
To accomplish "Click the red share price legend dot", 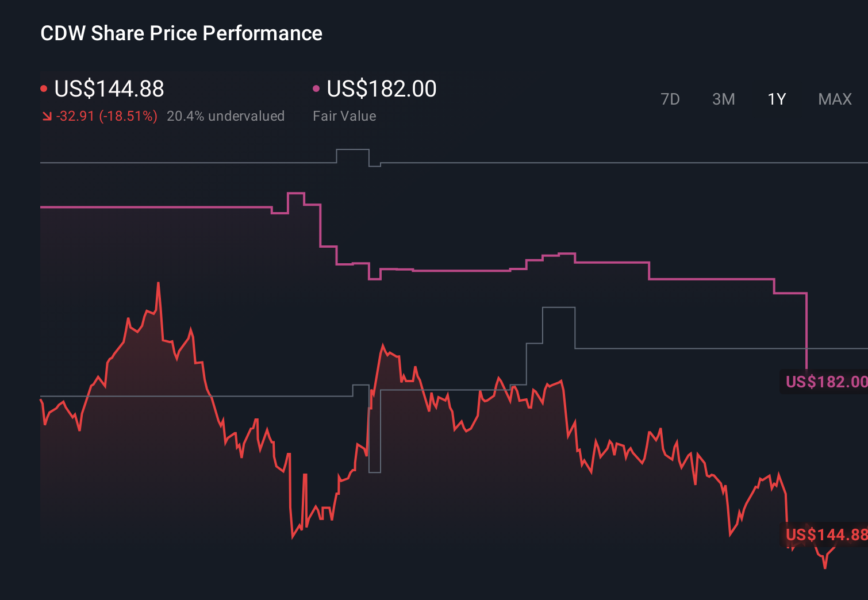I will coord(44,87).
